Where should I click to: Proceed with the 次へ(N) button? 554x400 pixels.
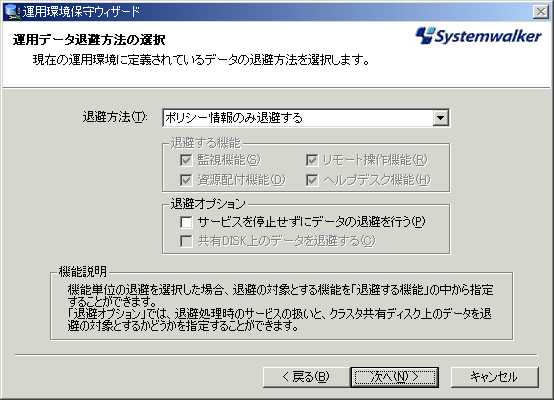395,377
